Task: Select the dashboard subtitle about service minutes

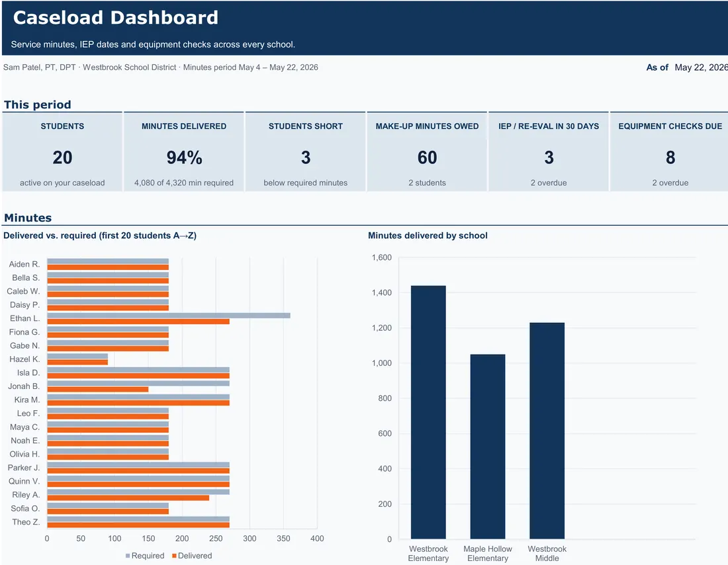Action: [x=154, y=44]
